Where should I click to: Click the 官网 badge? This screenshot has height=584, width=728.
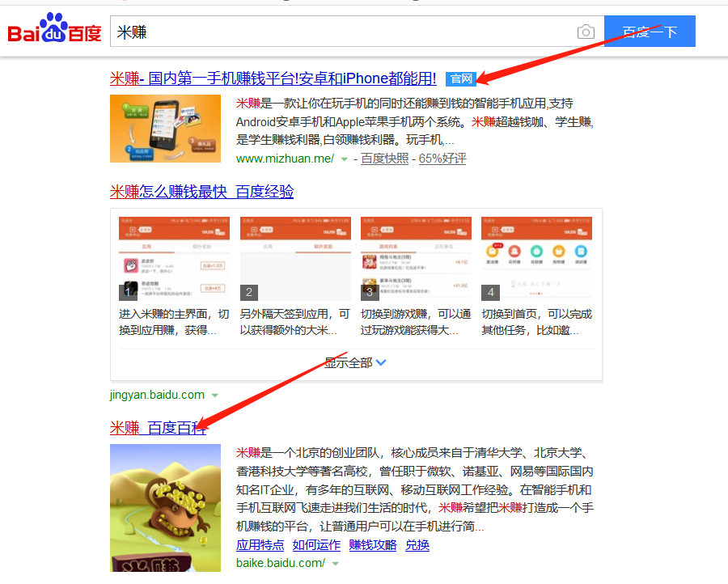click(x=460, y=79)
